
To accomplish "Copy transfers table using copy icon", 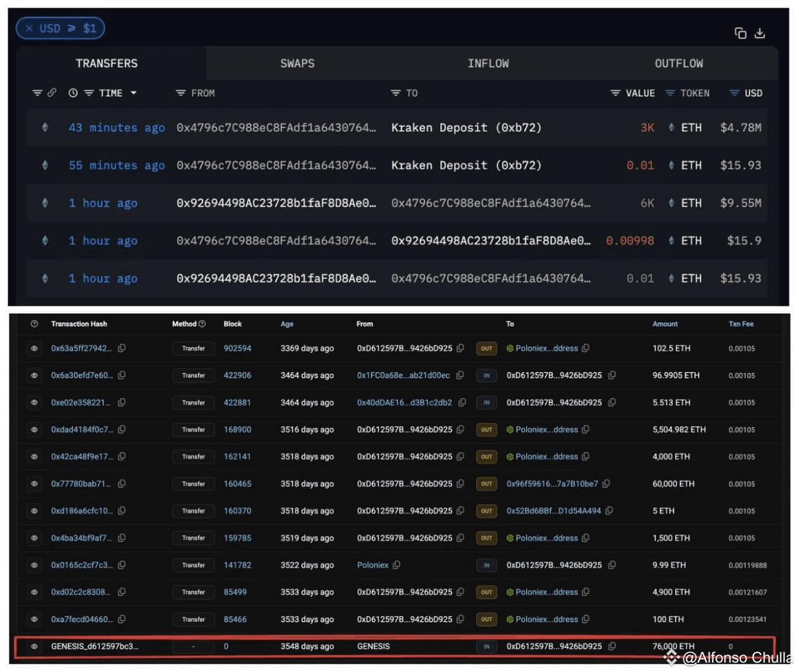I will (x=740, y=33).
